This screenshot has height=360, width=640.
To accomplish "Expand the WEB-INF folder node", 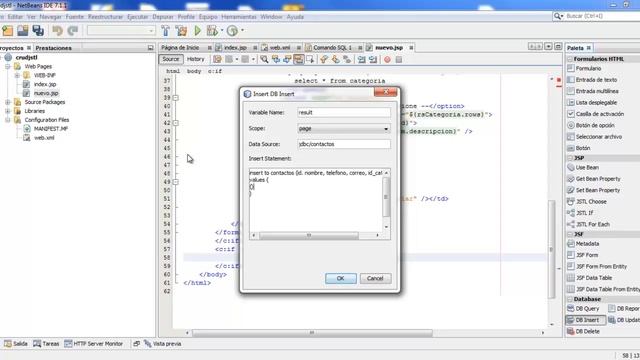I will [x=17, y=76].
